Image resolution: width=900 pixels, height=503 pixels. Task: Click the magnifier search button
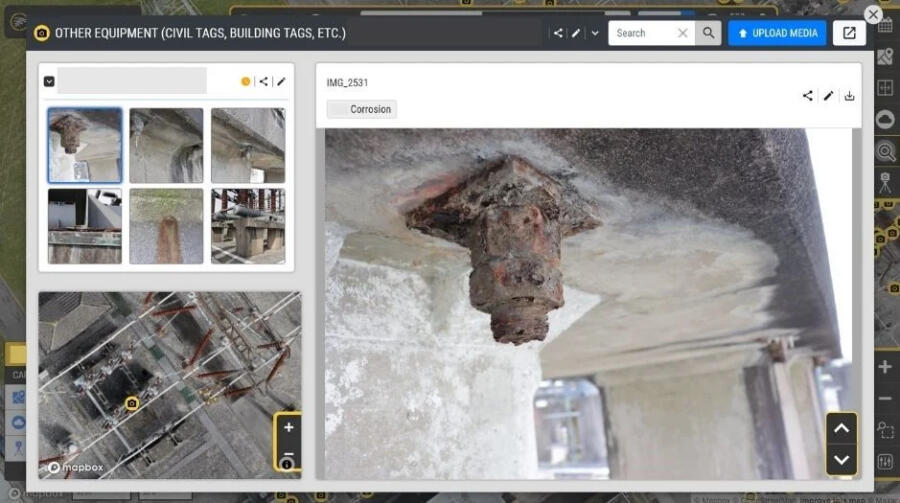pos(708,33)
